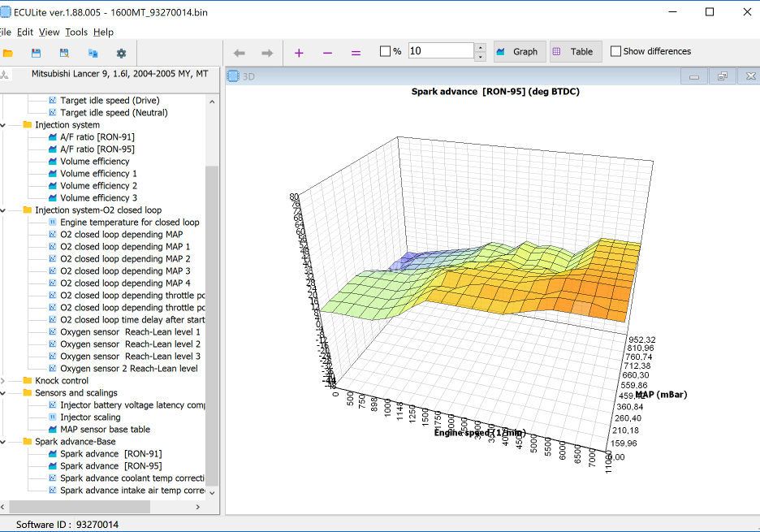
Task: Click the open file folder icon
Action: (8, 53)
